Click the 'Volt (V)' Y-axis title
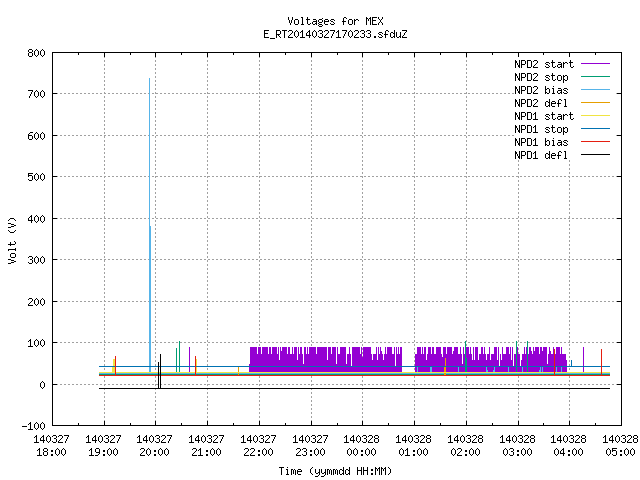Viewport: 640px width, 480px height. 12,240
